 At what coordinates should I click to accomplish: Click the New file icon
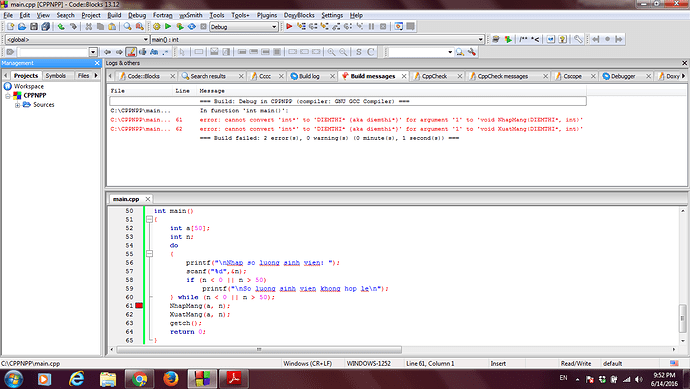pos(10,27)
